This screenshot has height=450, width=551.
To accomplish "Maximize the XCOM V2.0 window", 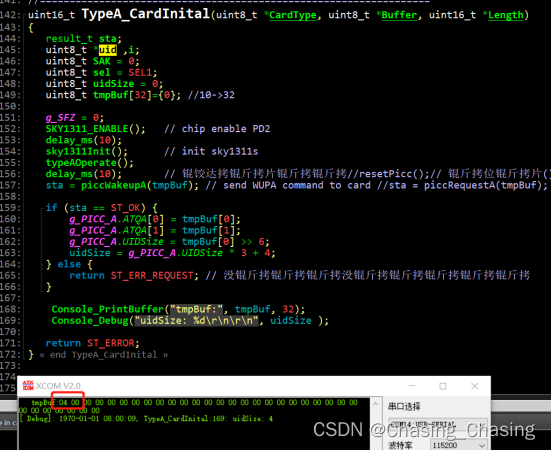I will click(443, 386).
